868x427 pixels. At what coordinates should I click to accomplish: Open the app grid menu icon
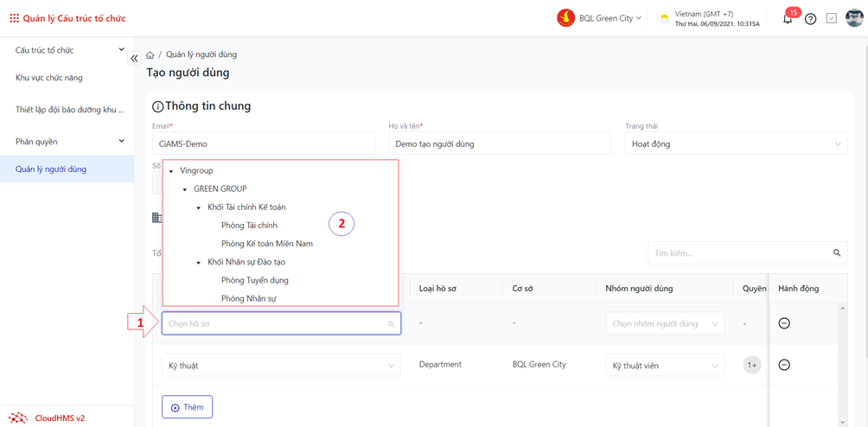(14, 18)
